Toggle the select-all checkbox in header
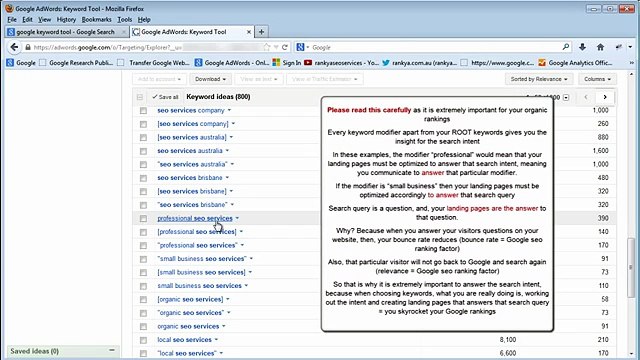Viewport: 640px width, 360px height. pos(140,97)
